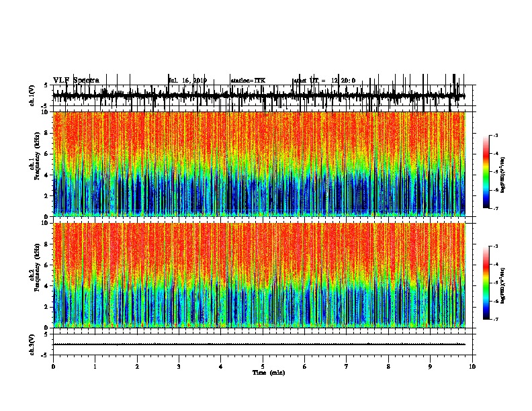The height and width of the screenshot is (411, 532).
Task: Click the ch.1 spectrogram color scale bar
Action: pos(486,171)
